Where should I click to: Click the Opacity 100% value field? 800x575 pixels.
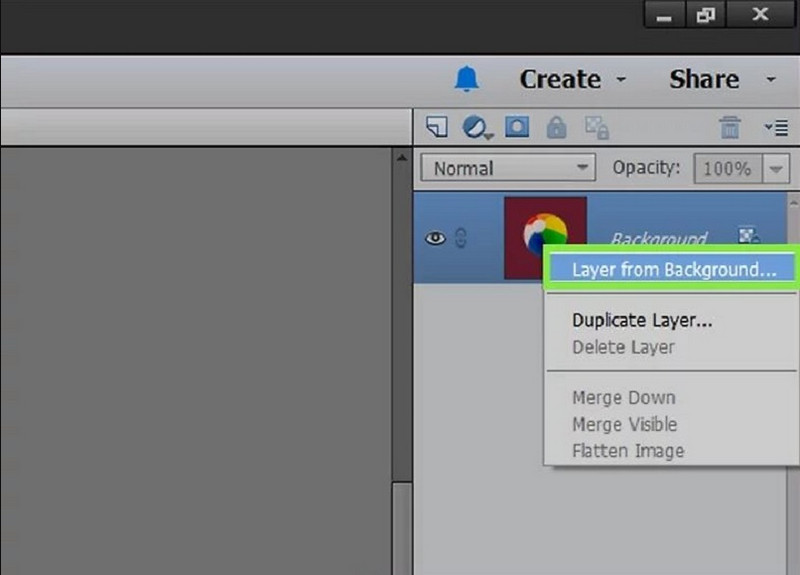[x=727, y=169]
